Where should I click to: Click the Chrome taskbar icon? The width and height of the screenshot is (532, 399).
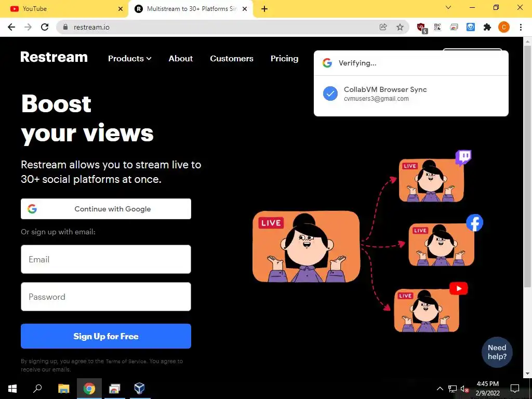(89, 389)
